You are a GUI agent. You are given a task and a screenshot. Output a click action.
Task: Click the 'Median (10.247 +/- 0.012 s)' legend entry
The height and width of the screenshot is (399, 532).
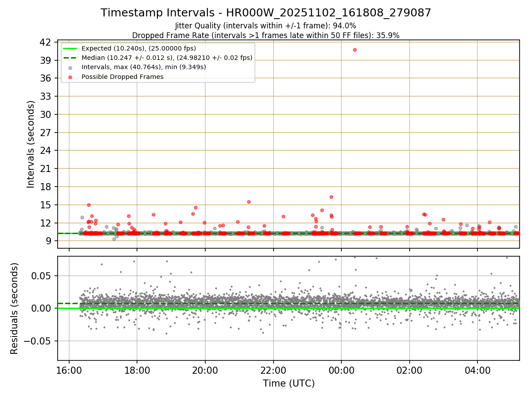167,58
